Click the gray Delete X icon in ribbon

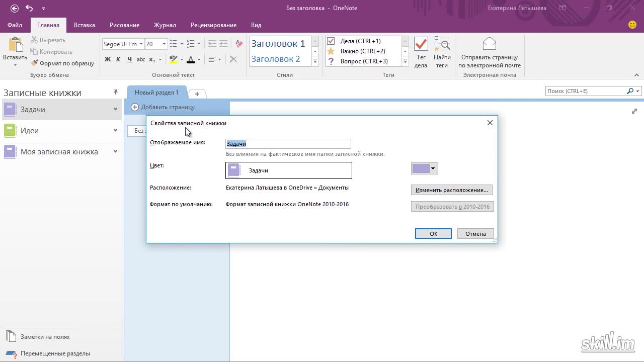[x=233, y=59]
